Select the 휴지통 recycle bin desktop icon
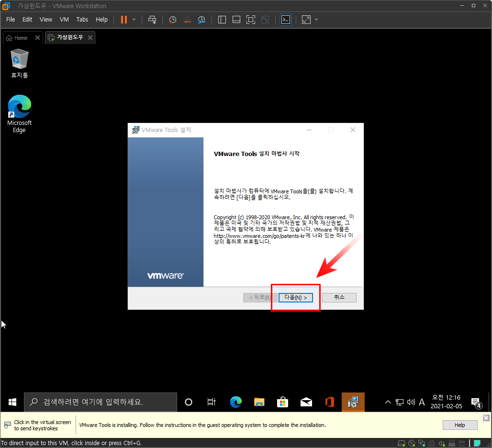The height and width of the screenshot is (448, 492). [x=20, y=63]
